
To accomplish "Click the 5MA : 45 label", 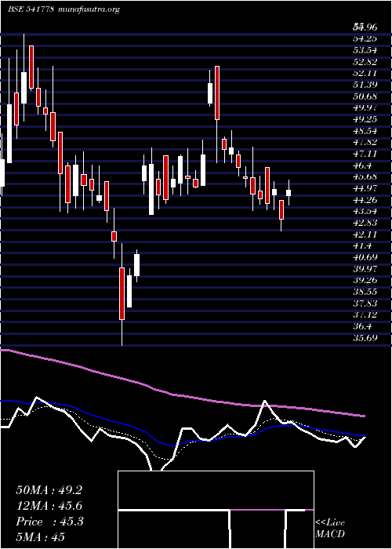I will (x=41, y=537).
